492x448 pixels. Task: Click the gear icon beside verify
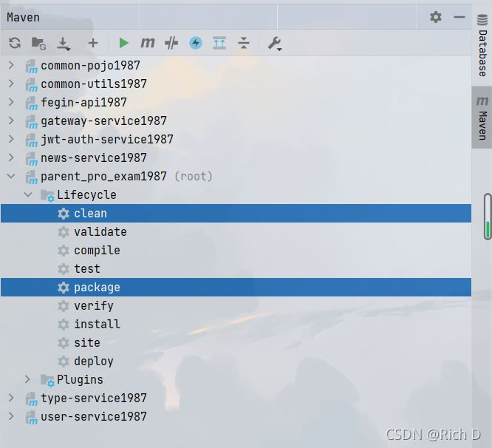click(64, 305)
